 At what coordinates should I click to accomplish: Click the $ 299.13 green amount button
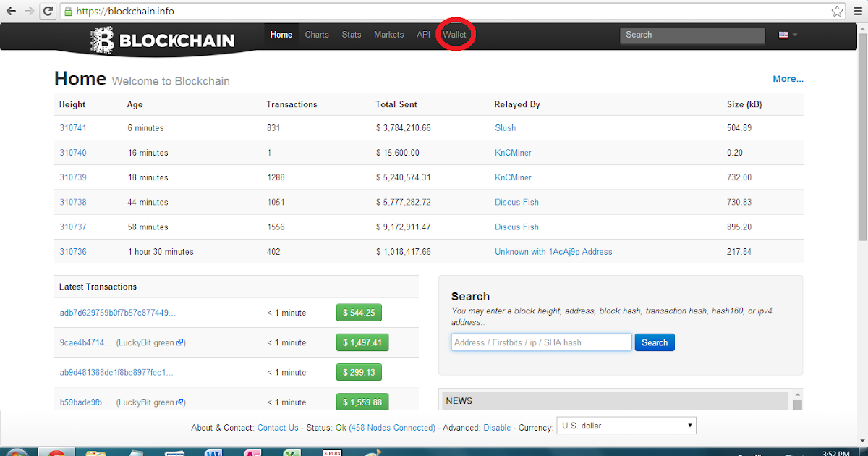point(359,372)
